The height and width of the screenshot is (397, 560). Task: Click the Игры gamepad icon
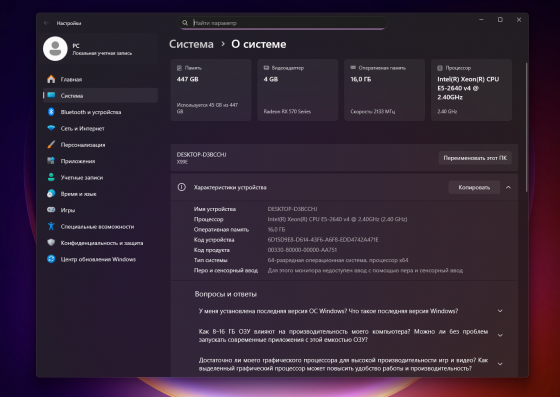(51, 210)
